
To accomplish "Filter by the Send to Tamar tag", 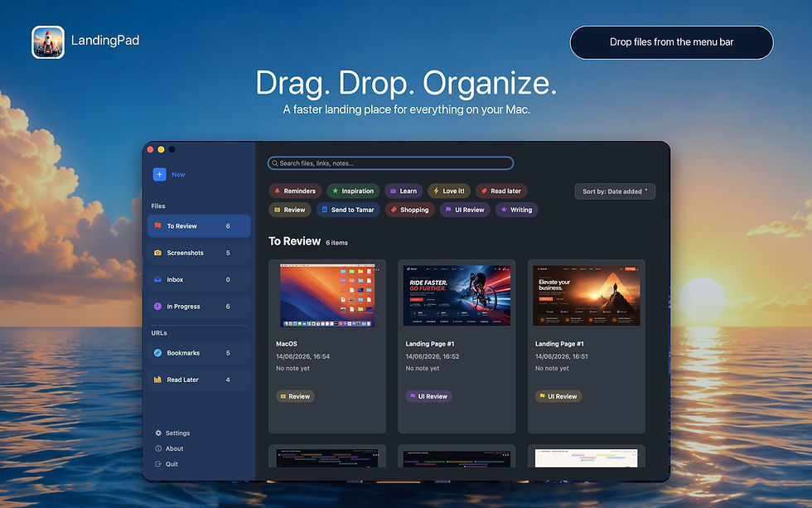I will [348, 210].
